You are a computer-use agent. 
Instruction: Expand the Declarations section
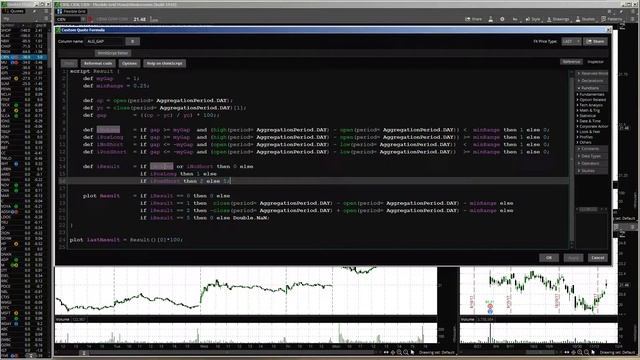coord(592,81)
